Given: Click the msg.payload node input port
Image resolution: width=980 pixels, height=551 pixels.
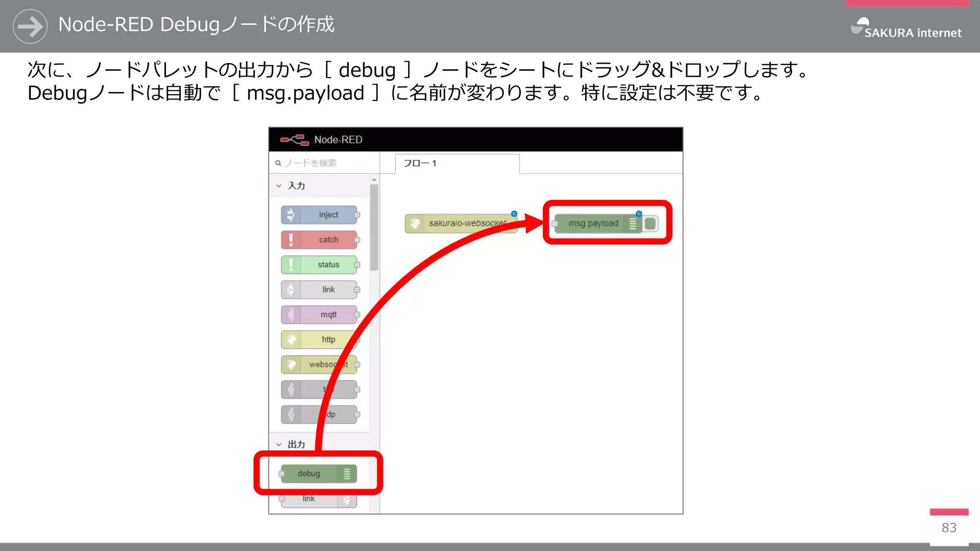Looking at the screenshot, I should 555,223.
